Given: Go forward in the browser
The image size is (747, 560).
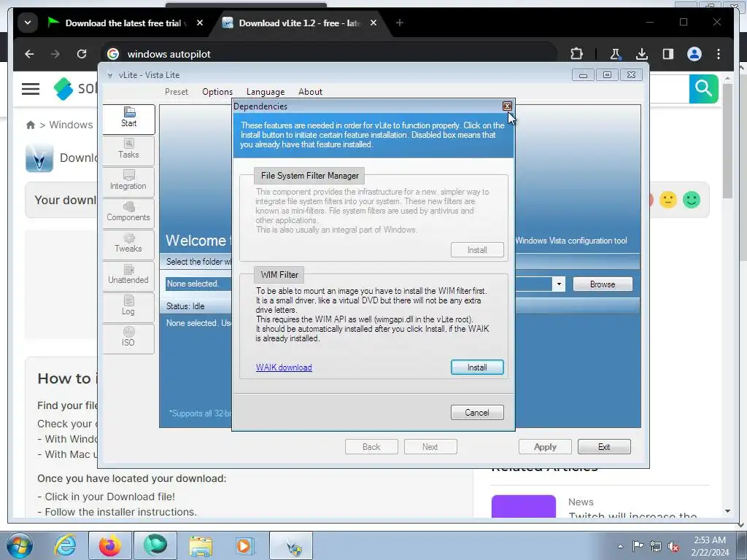Looking at the screenshot, I should pos(55,54).
